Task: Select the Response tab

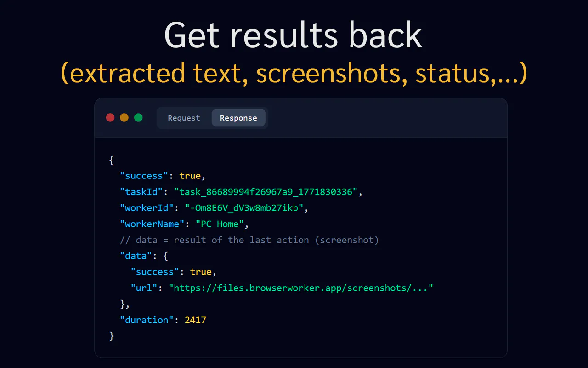Action: [238, 118]
